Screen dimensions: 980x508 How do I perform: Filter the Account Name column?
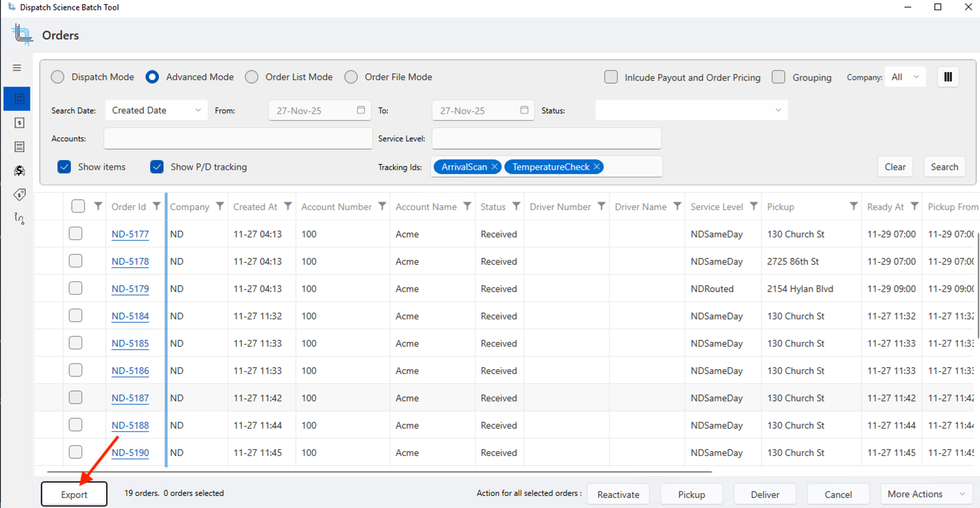tap(467, 207)
